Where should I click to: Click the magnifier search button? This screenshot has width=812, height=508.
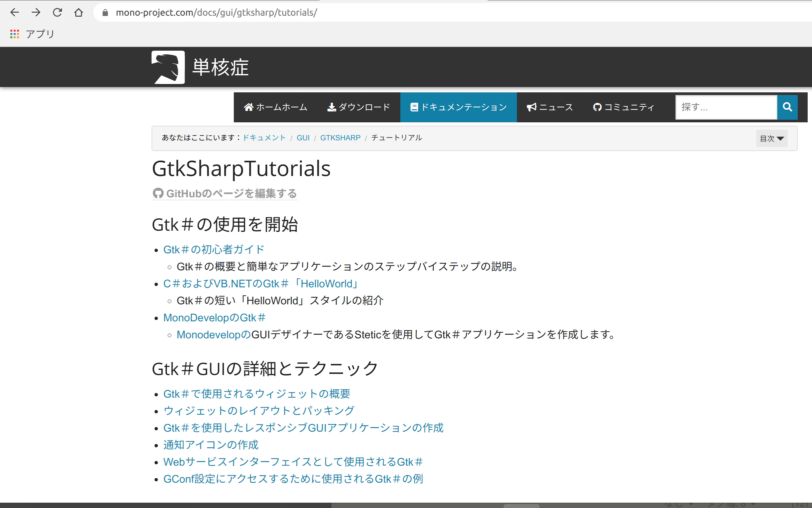tap(787, 107)
